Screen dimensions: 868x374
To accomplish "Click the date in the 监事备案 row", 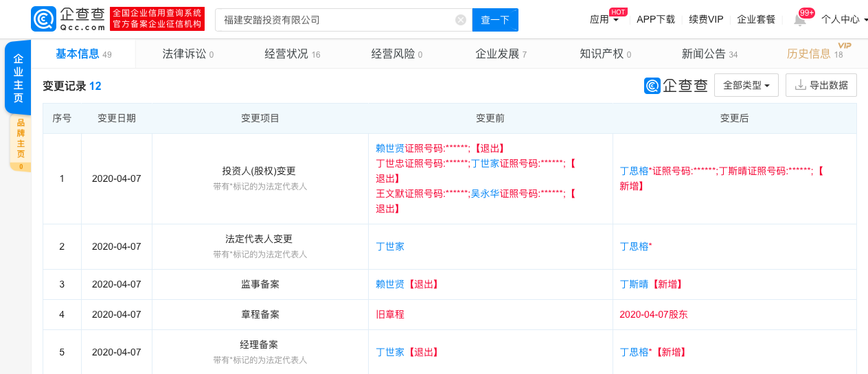I will click(117, 284).
